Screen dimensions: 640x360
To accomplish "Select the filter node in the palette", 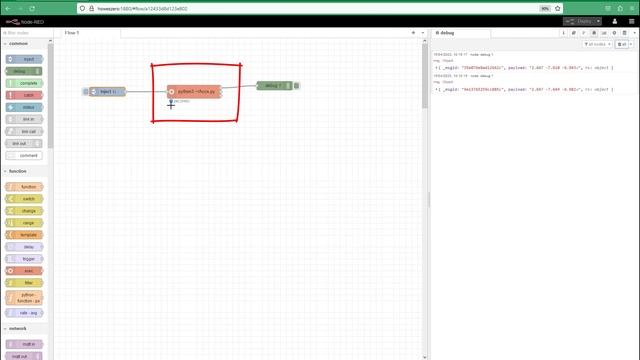I will (24, 283).
